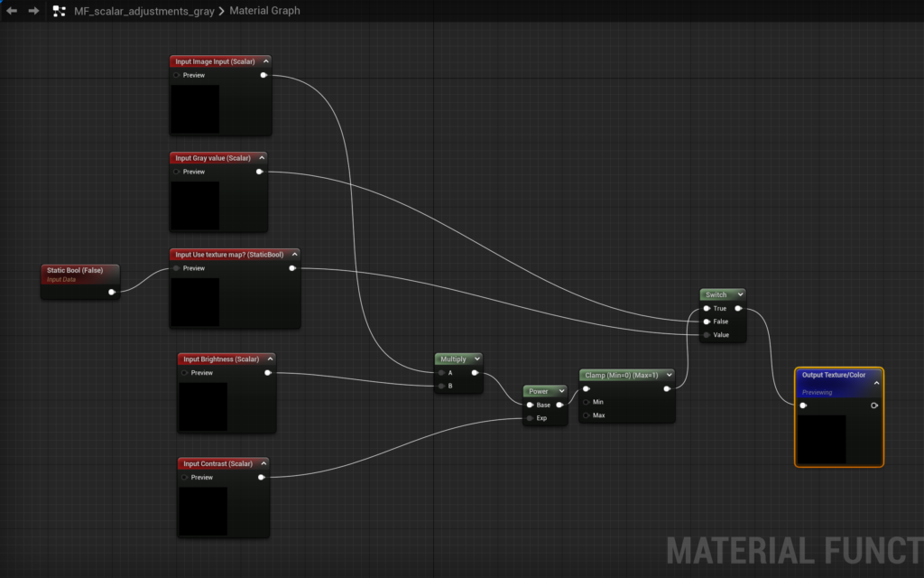Select the Material Graph breadcrumb

[264, 11]
